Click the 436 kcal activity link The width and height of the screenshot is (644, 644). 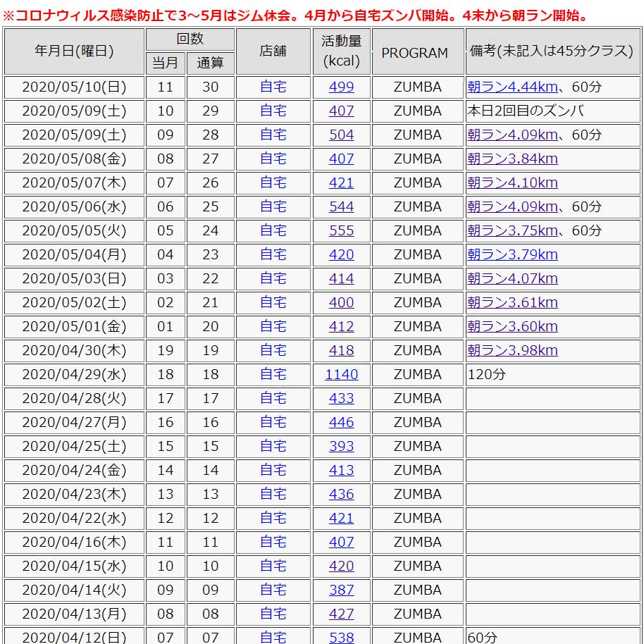tap(341, 495)
